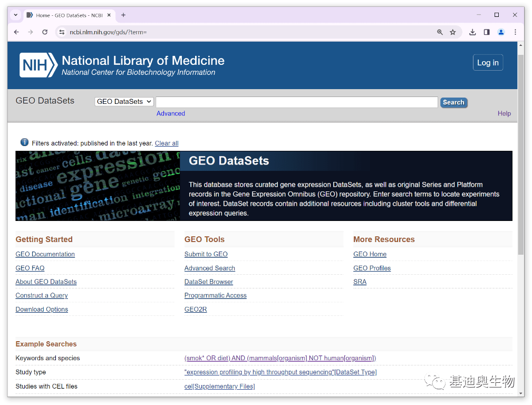Click the Log in button
Screen dimensions: 532x405
pyautogui.click(x=488, y=62)
